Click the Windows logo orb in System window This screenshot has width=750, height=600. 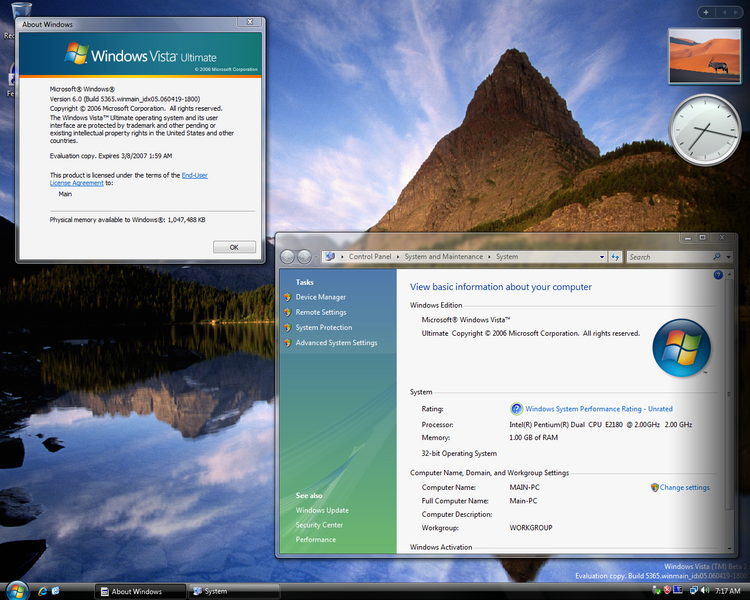[681, 347]
